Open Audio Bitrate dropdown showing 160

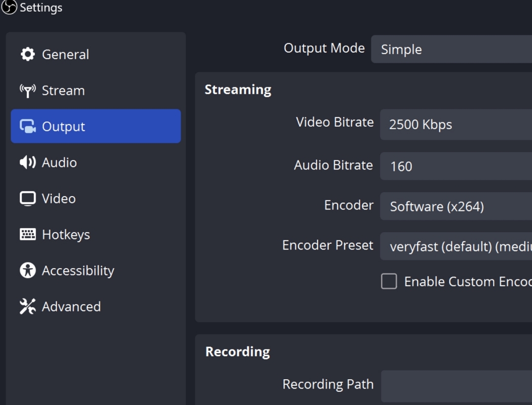(x=456, y=166)
